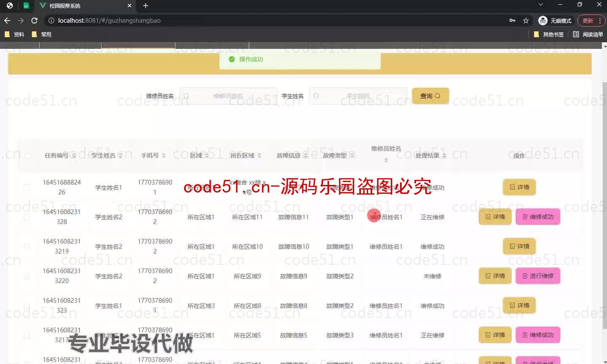
Task: Open a new browser tab
Action: coord(145,5)
